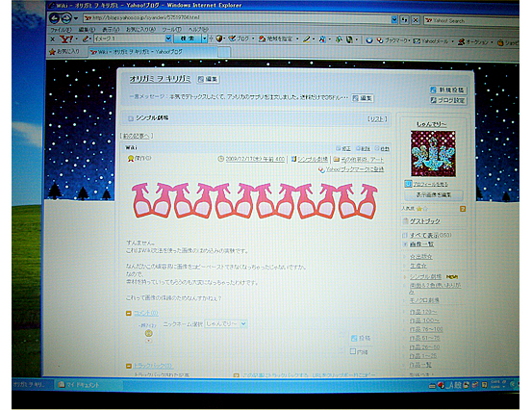The width and height of the screenshot is (532, 410).
Task: Open the お気に入り(A) menu
Action: [x=140, y=30]
